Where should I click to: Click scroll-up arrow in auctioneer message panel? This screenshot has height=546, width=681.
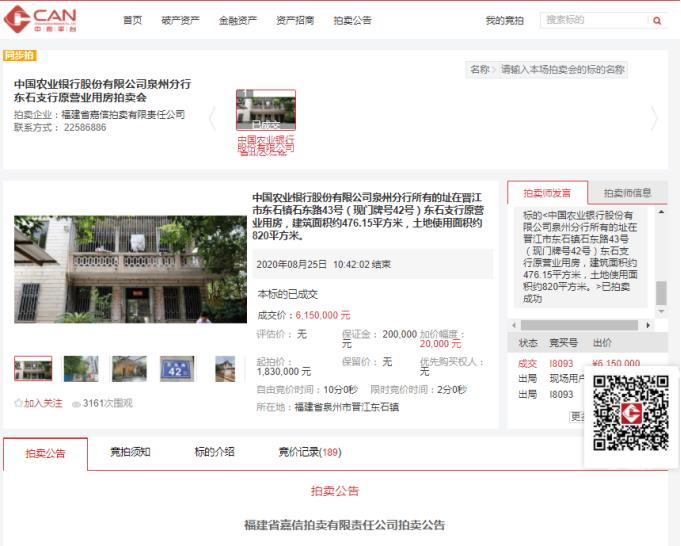(x=661, y=212)
